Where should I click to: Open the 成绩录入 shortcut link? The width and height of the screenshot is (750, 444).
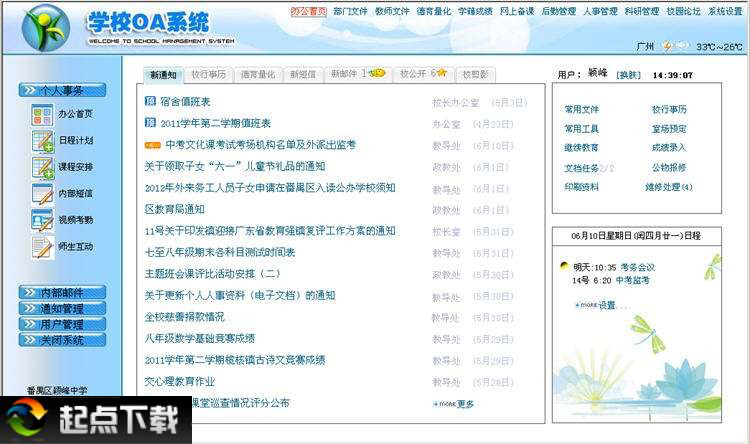point(669,148)
